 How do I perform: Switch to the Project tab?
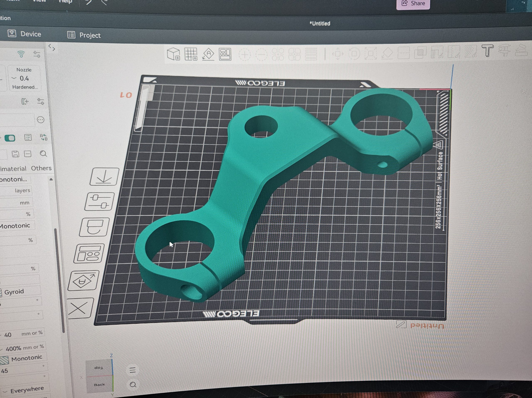84,35
